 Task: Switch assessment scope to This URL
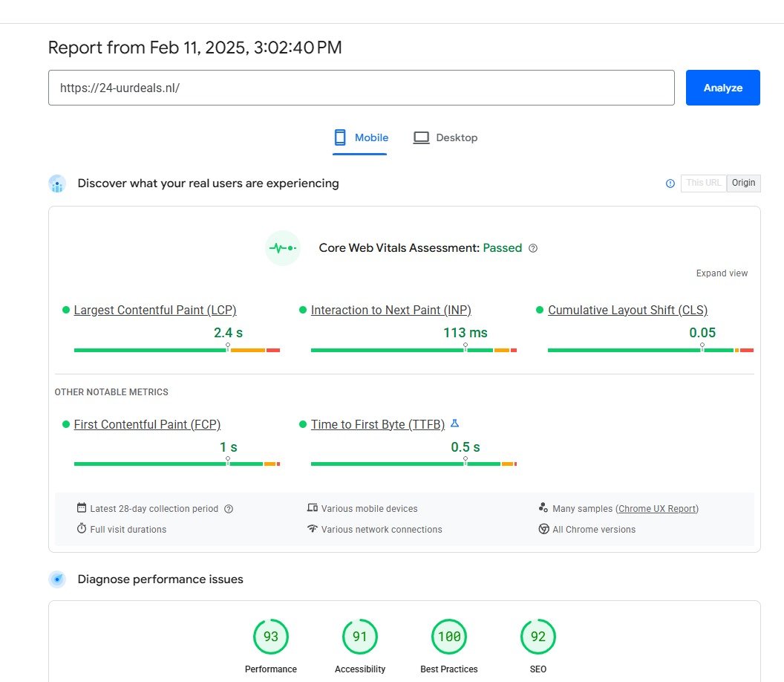(702, 183)
